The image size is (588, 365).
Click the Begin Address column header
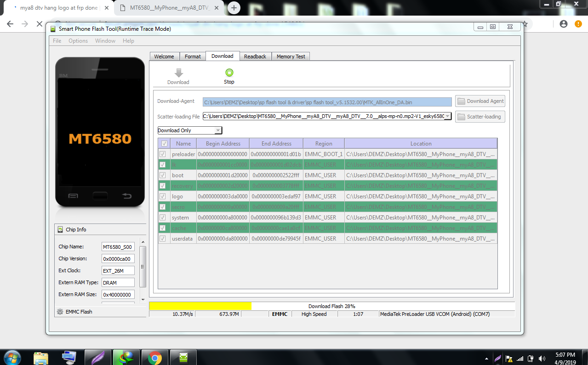[223, 144]
